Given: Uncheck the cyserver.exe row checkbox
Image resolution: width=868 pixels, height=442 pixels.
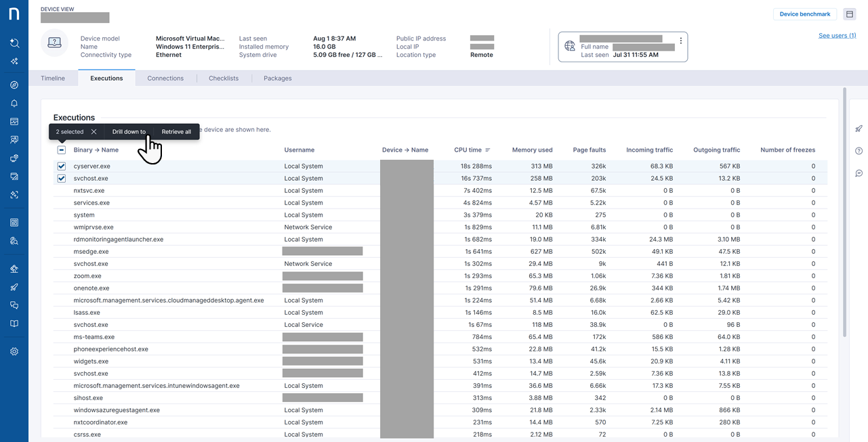Looking at the screenshot, I should pos(62,167).
